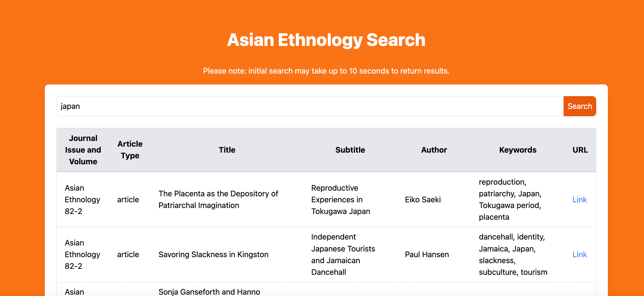Click the 'Article Type' column header
This screenshot has width=644, height=296.
tap(130, 150)
